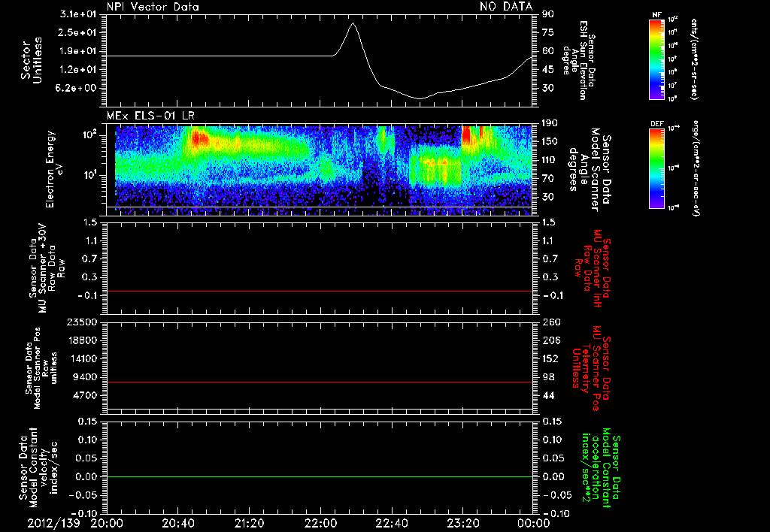Select the 'NPI Vector Data' panel title
This screenshot has width=770, height=532.
coord(153,7)
